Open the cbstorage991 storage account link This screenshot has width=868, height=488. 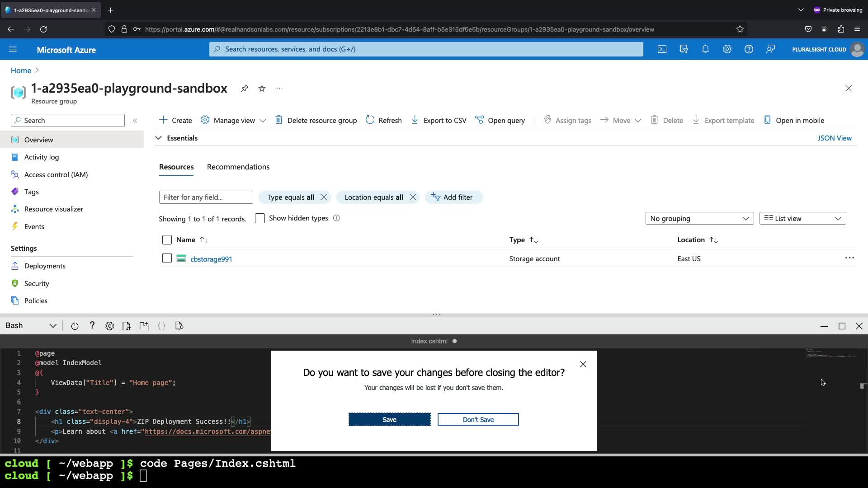(x=211, y=259)
